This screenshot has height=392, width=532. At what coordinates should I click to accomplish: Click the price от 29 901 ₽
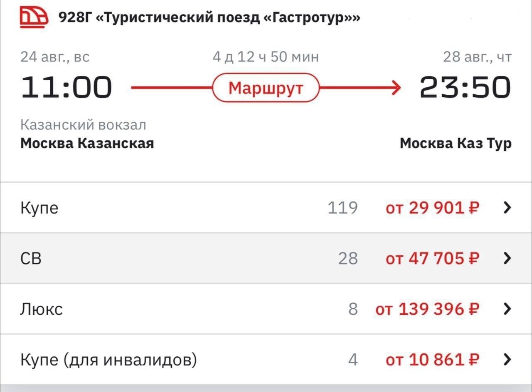click(432, 208)
